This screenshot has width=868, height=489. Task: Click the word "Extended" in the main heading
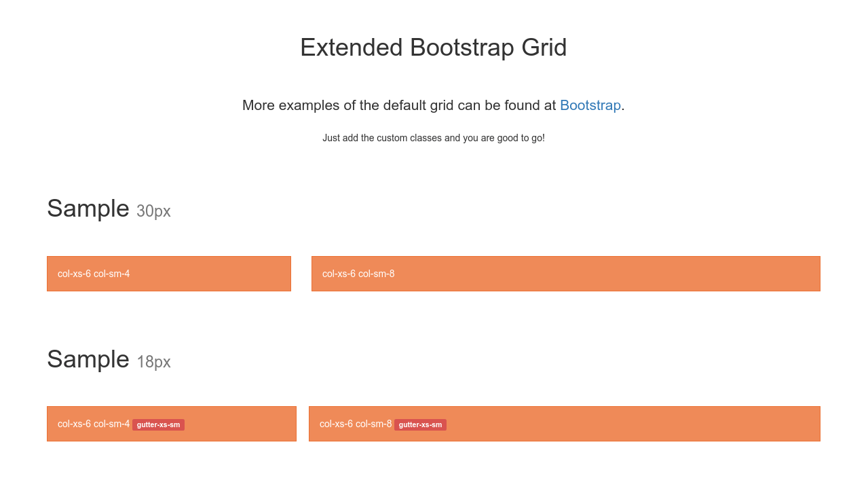pos(352,48)
